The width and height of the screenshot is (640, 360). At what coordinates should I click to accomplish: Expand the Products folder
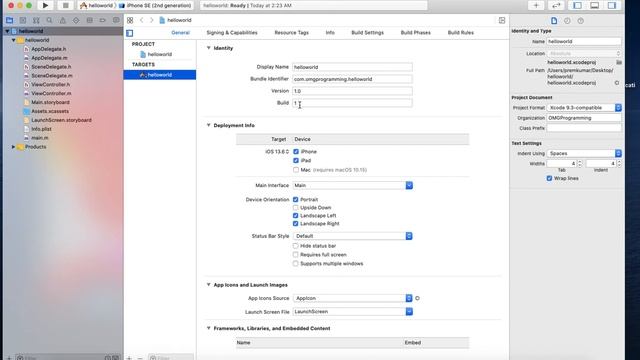(x=13, y=147)
